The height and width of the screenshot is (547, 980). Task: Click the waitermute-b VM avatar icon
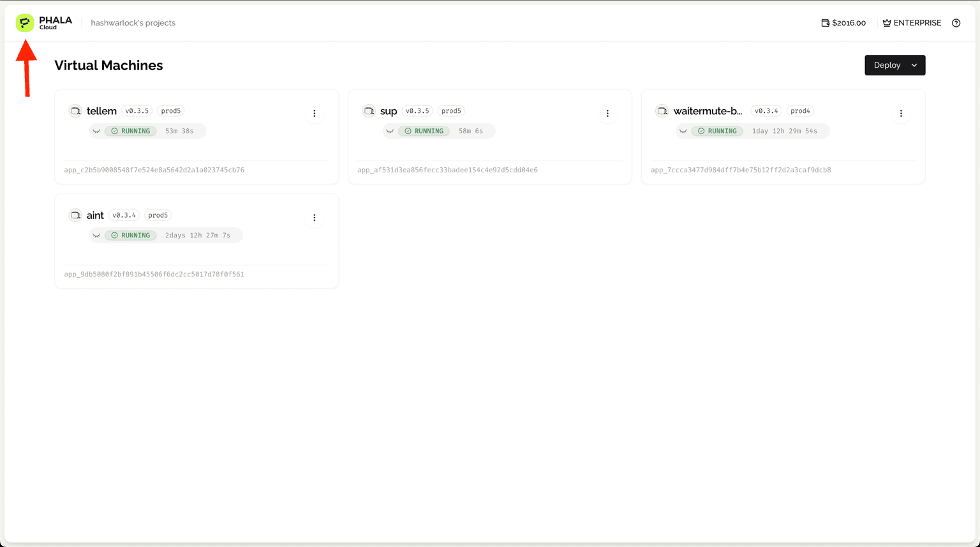(662, 111)
